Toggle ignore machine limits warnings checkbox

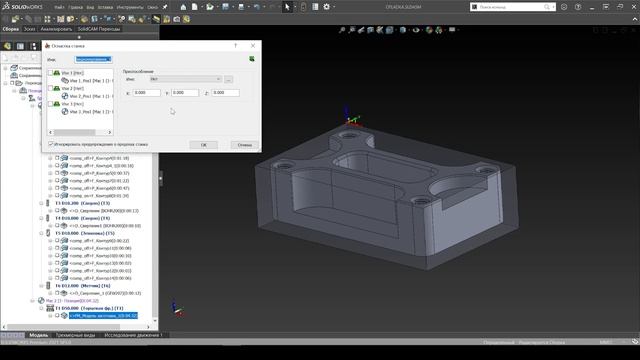tap(51, 144)
